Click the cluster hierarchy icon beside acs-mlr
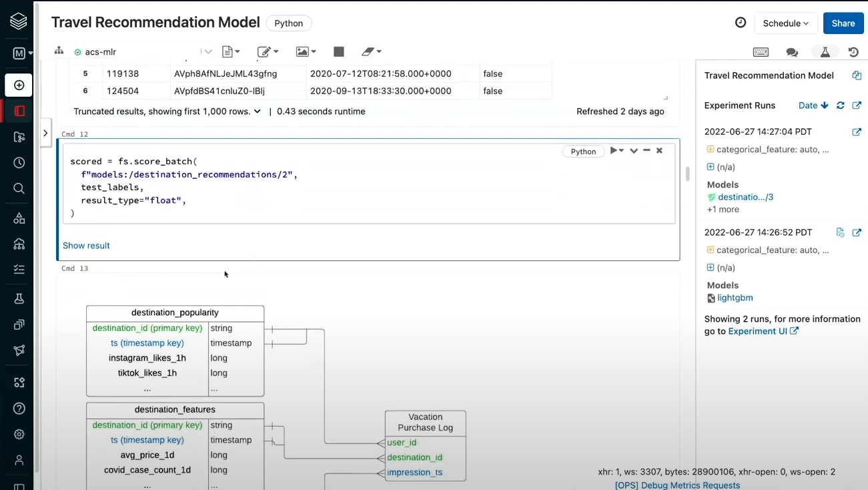The width and height of the screenshot is (868, 490). pos(59,51)
